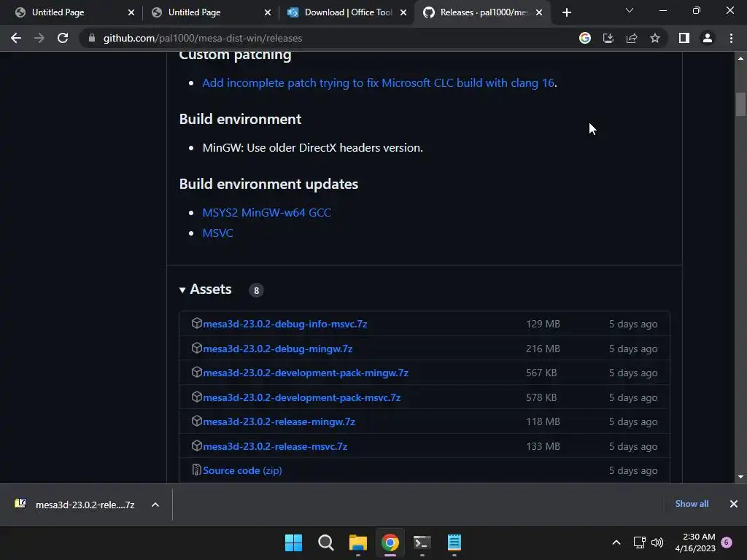The width and height of the screenshot is (747, 560).
Task: Show all downloads
Action: tap(692, 504)
